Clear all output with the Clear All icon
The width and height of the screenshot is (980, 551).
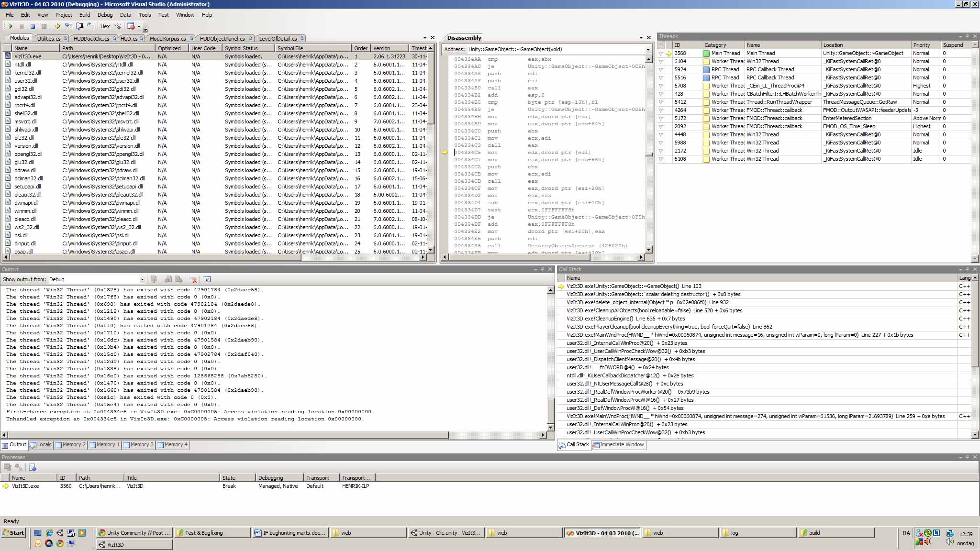[193, 279]
